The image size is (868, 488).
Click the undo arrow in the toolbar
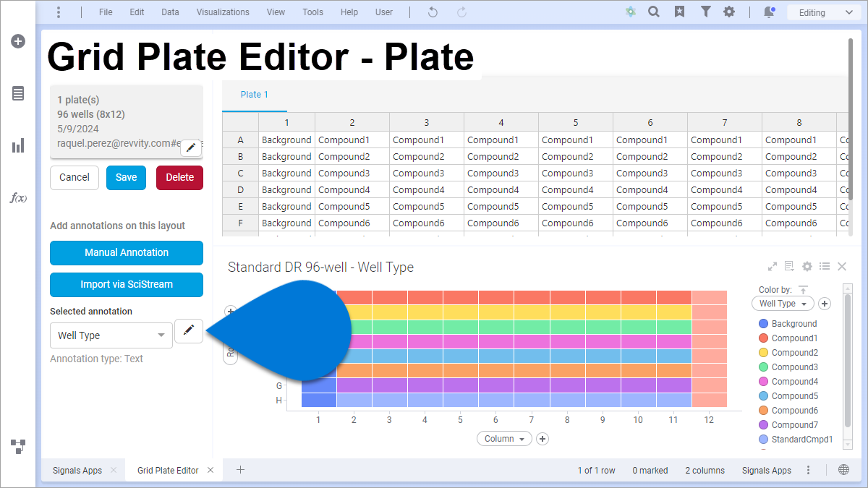[432, 12]
